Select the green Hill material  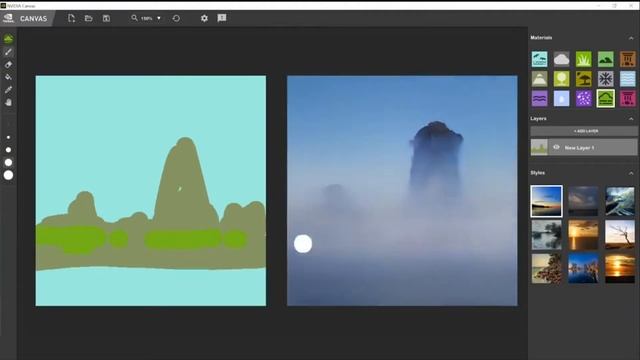606,59
